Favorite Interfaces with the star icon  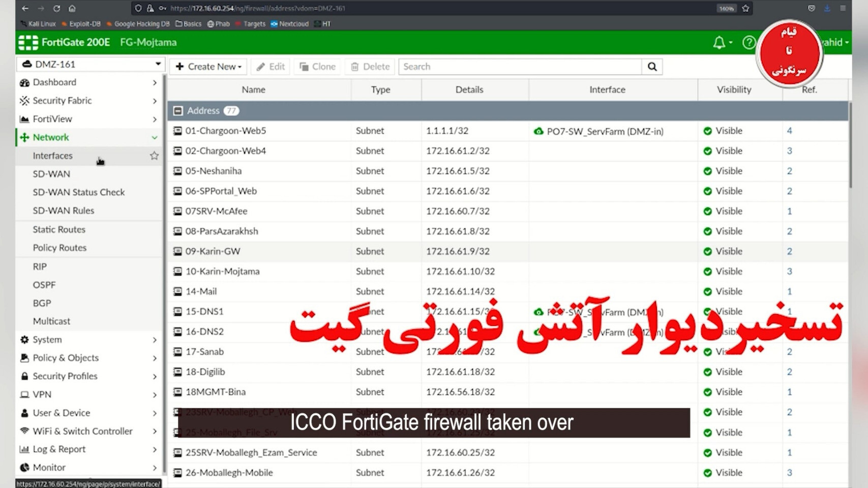tap(154, 156)
